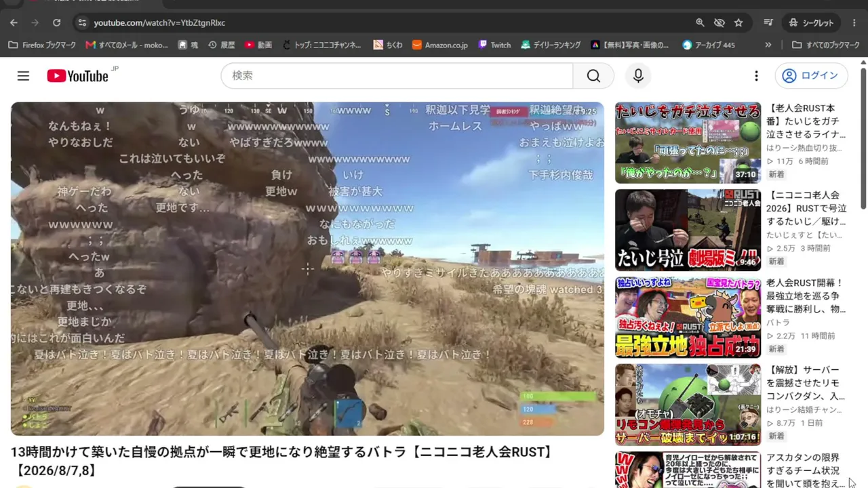The width and height of the screenshot is (868, 488).
Task: Expand the hidden bookmarks overflow chevron
Action: point(768,45)
